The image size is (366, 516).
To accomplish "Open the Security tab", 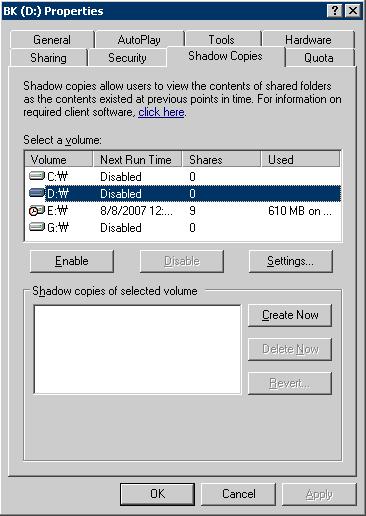I will (127, 58).
